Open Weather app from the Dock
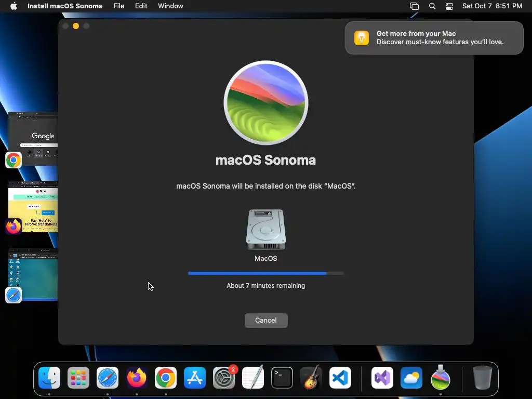The height and width of the screenshot is (399, 532). tap(411, 378)
